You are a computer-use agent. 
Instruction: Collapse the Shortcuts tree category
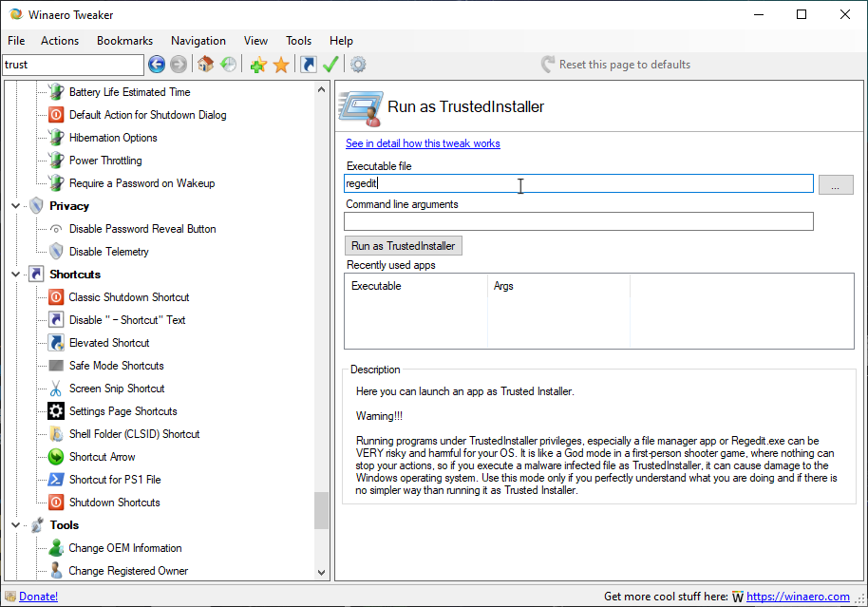[15, 275]
